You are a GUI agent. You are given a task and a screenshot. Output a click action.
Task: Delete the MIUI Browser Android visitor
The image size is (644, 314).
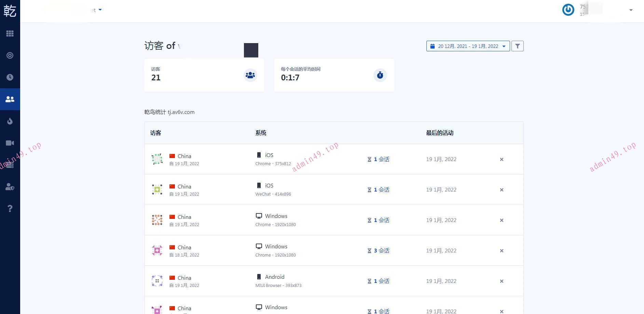(502, 281)
